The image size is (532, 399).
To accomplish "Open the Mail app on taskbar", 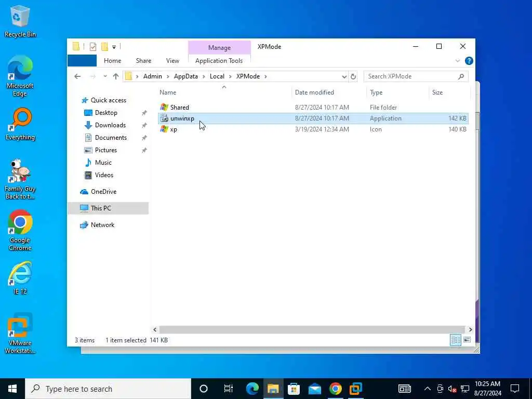I will [x=314, y=389].
